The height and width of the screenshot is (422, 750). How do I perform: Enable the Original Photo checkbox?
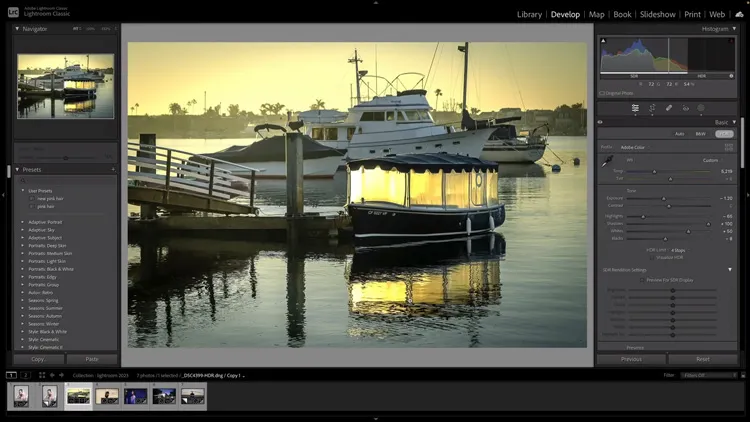[602, 93]
